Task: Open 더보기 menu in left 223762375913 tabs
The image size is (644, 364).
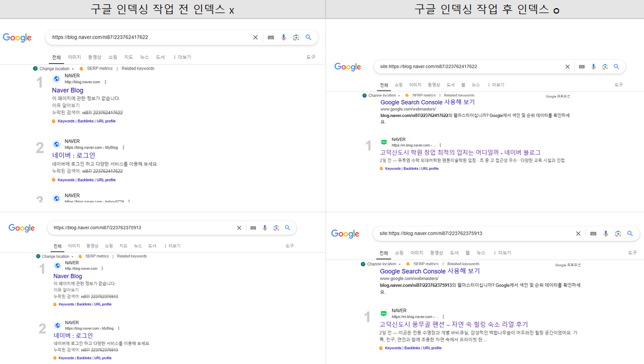Action: click(x=173, y=246)
